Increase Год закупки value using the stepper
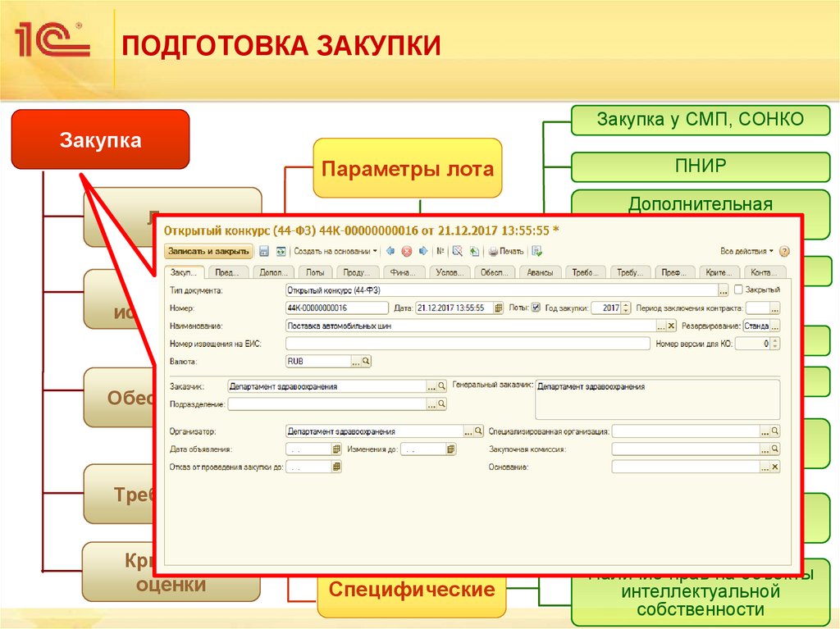Image resolution: width=840 pixels, height=629 pixels. (x=624, y=307)
